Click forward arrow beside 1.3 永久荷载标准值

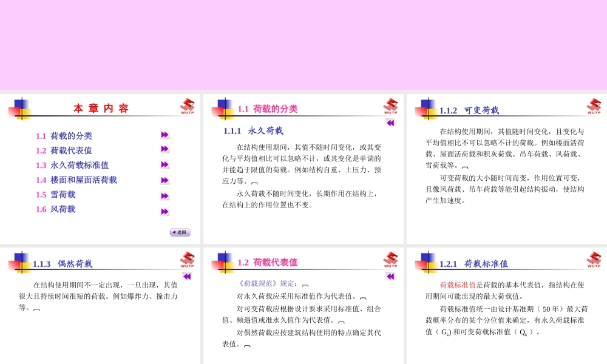coord(165,165)
